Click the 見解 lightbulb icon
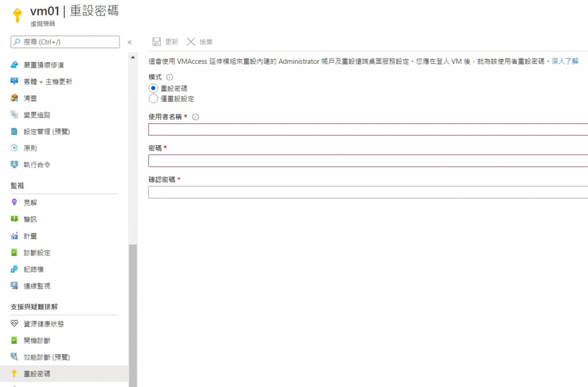This screenshot has width=588, height=387. click(x=14, y=202)
